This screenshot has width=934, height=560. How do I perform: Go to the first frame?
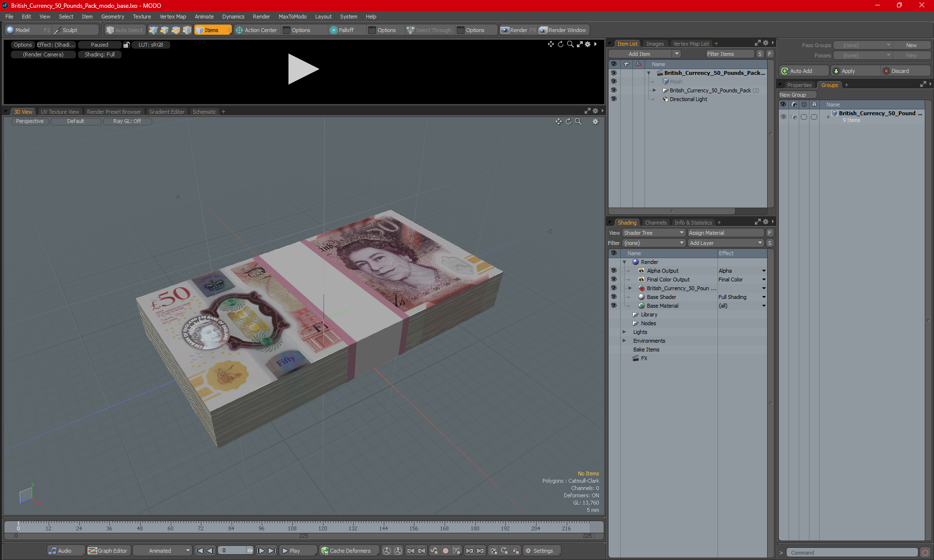coord(199,551)
